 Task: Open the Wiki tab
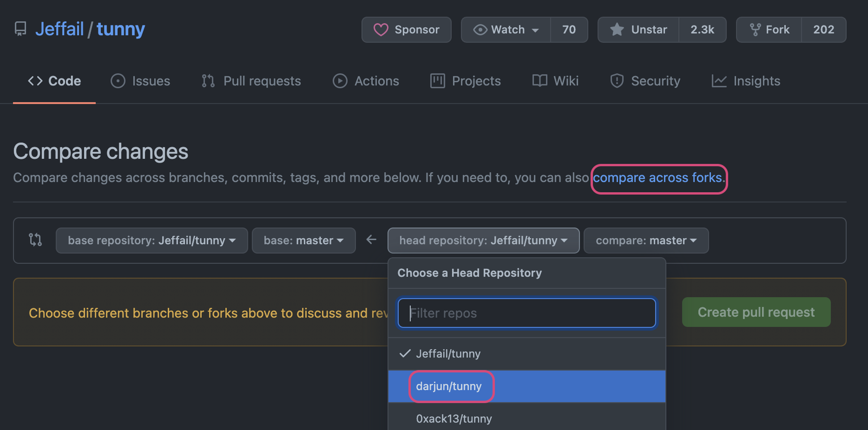click(x=556, y=81)
